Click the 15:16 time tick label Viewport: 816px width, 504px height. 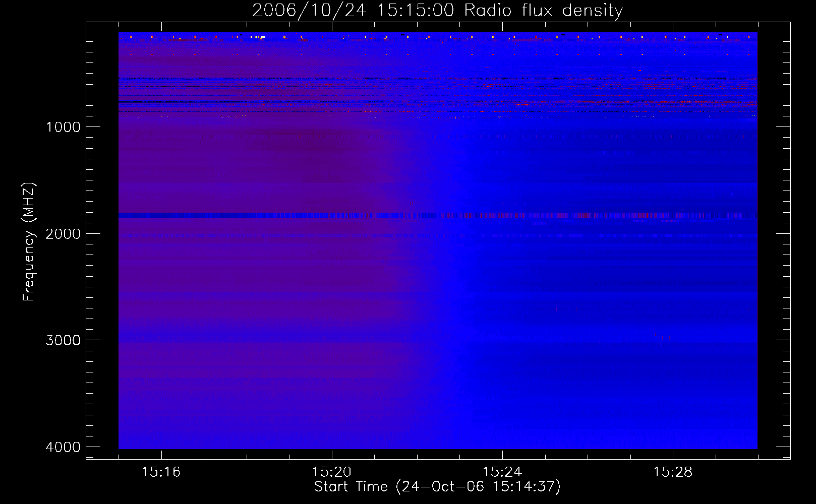tap(161, 472)
